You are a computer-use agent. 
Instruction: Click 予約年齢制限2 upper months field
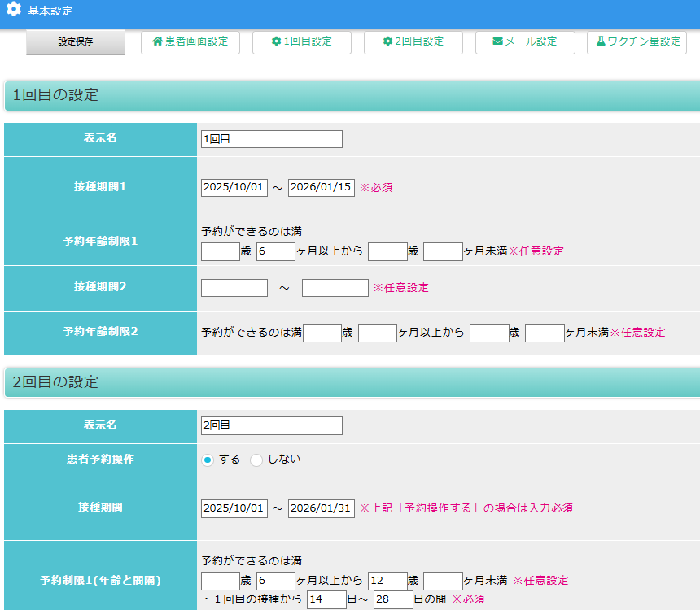545,333
